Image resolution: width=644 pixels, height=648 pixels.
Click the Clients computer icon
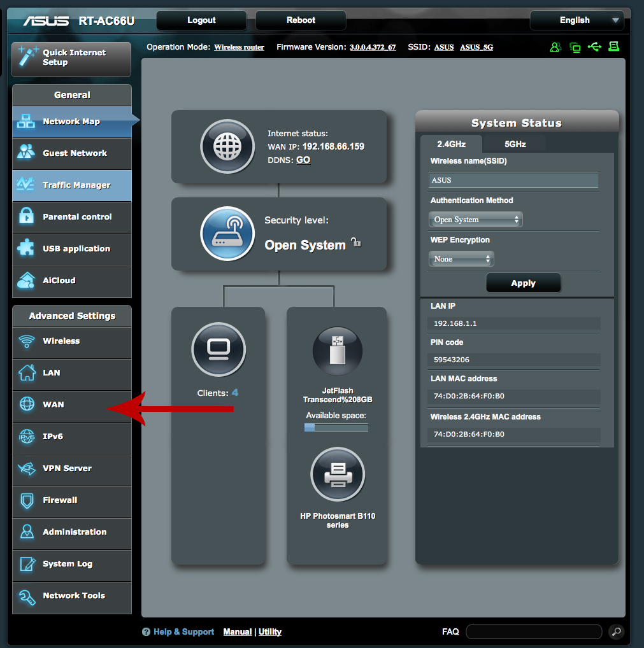(218, 349)
